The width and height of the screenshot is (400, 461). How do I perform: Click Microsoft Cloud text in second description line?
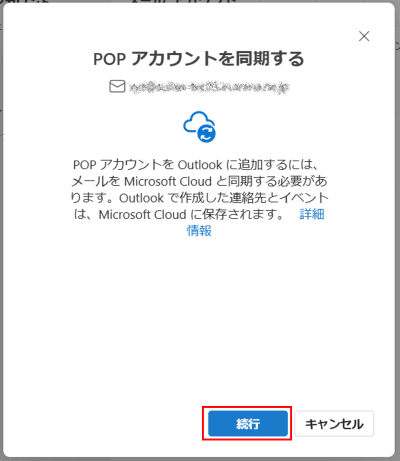168,181
